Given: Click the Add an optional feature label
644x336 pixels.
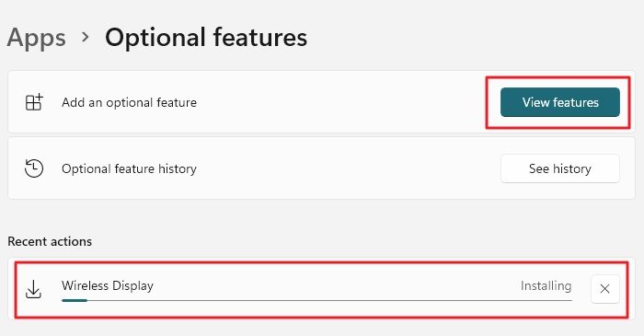Looking at the screenshot, I should point(129,102).
